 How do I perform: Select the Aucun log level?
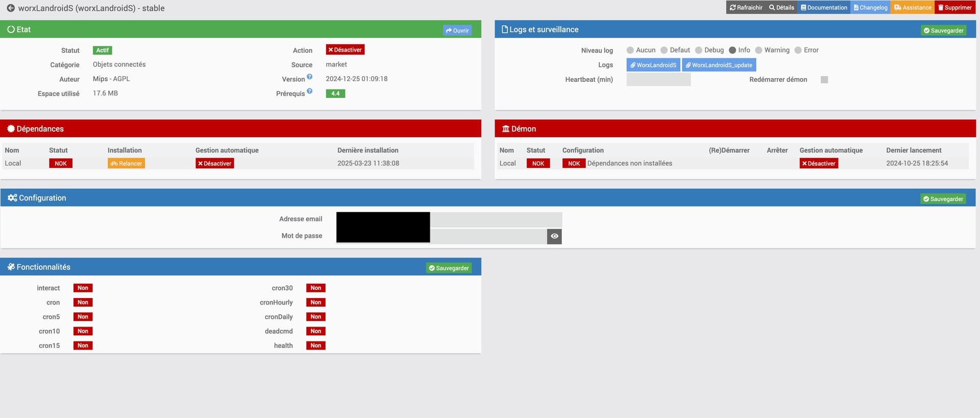tap(630, 50)
